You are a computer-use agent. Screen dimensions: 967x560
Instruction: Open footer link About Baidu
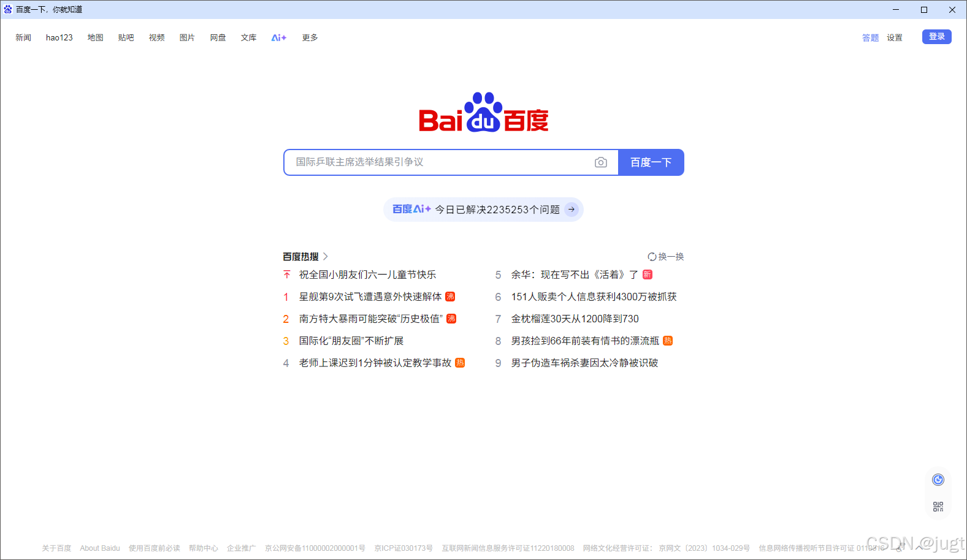(x=100, y=548)
